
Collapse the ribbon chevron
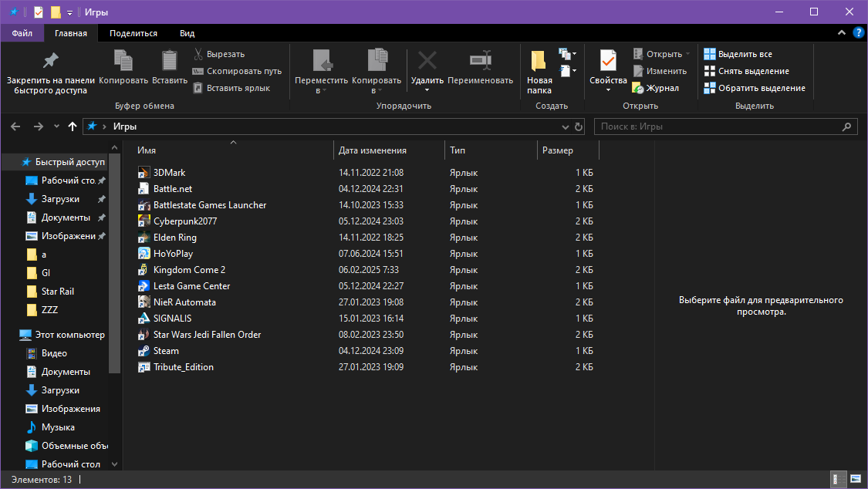[x=842, y=33]
